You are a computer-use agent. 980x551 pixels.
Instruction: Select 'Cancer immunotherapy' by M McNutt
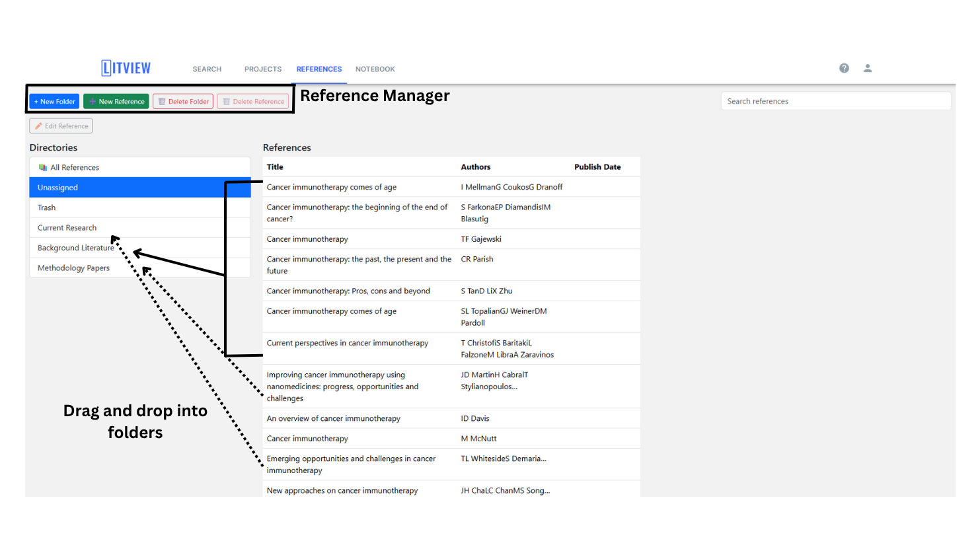tap(451, 439)
